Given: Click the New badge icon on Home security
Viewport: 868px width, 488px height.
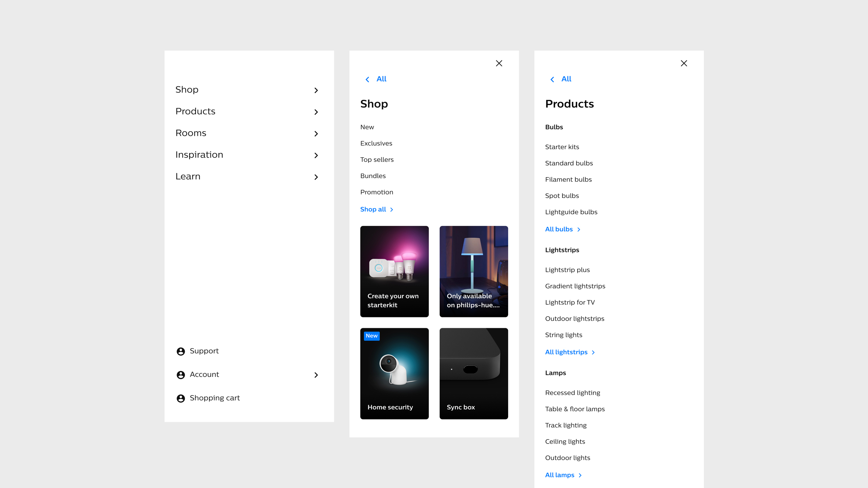Looking at the screenshot, I should click(x=371, y=335).
